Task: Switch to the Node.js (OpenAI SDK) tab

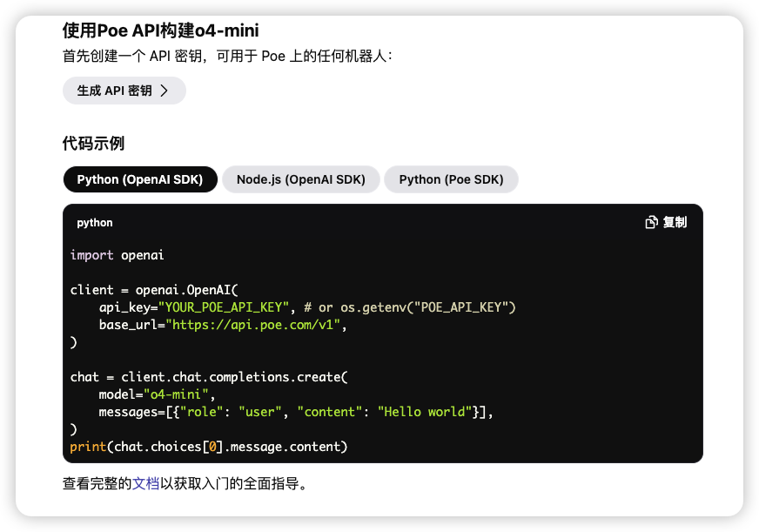Action: point(300,179)
